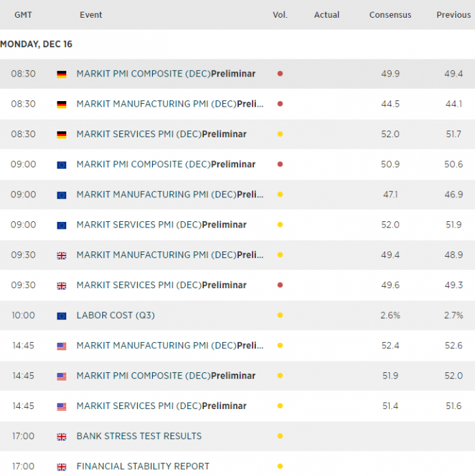This screenshot has height=476, width=475.
Task: Click the Previous column header
Action: click(x=453, y=15)
